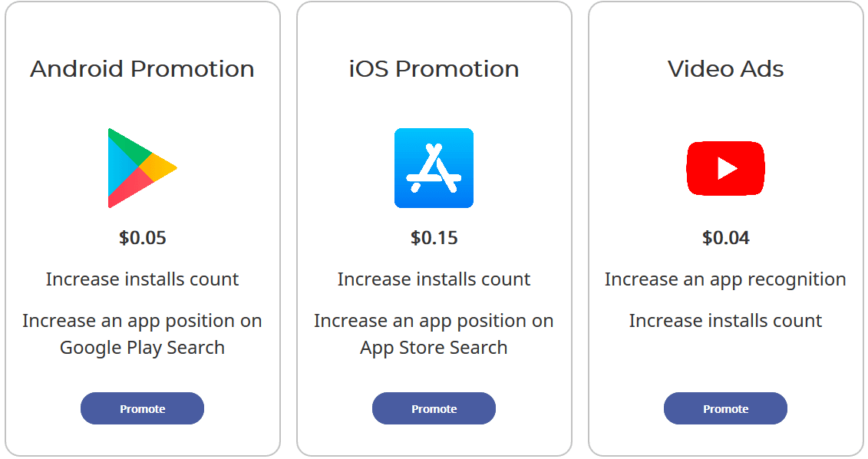
Task: Select the iOS Promotion heading
Action: tap(434, 69)
